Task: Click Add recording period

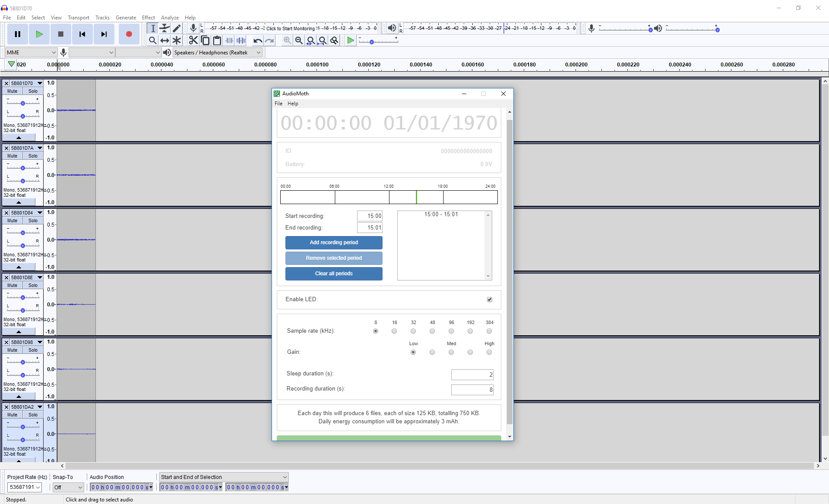Action: click(334, 243)
